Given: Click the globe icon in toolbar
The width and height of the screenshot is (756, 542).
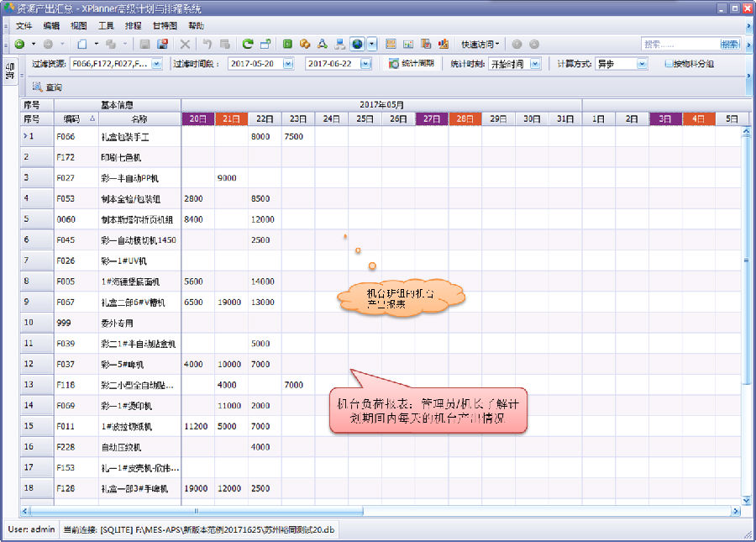Looking at the screenshot, I should 357,44.
